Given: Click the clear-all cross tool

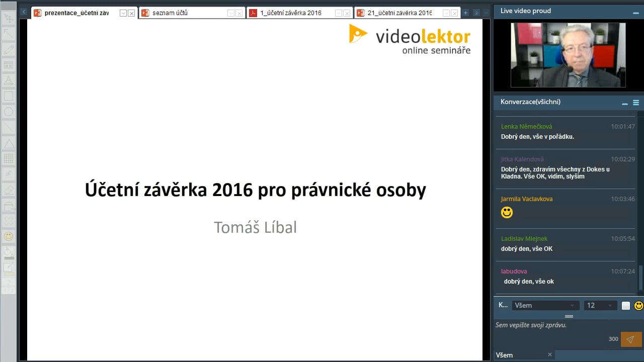Looking at the screenshot, I should pos(9,221).
